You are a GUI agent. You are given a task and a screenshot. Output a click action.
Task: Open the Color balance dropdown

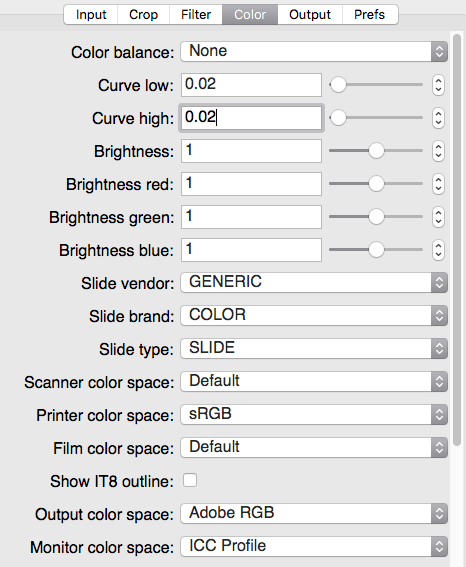(x=314, y=51)
